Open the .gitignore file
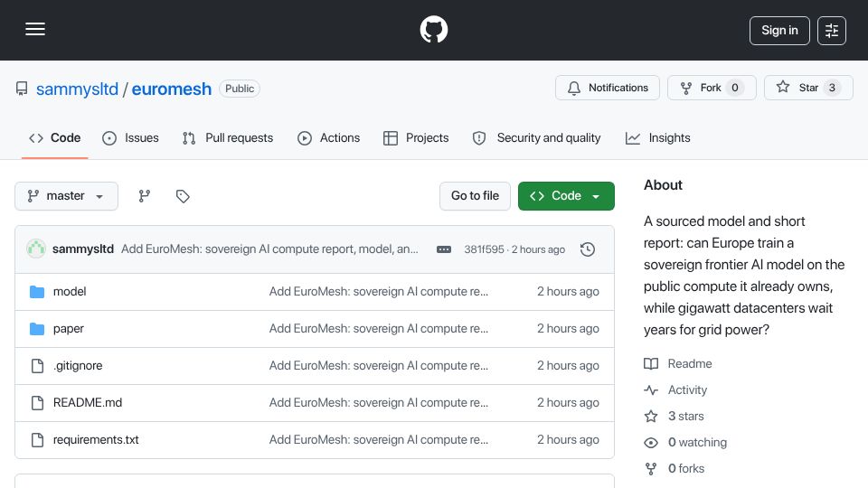Image resolution: width=868 pixels, height=488 pixels. (78, 366)
